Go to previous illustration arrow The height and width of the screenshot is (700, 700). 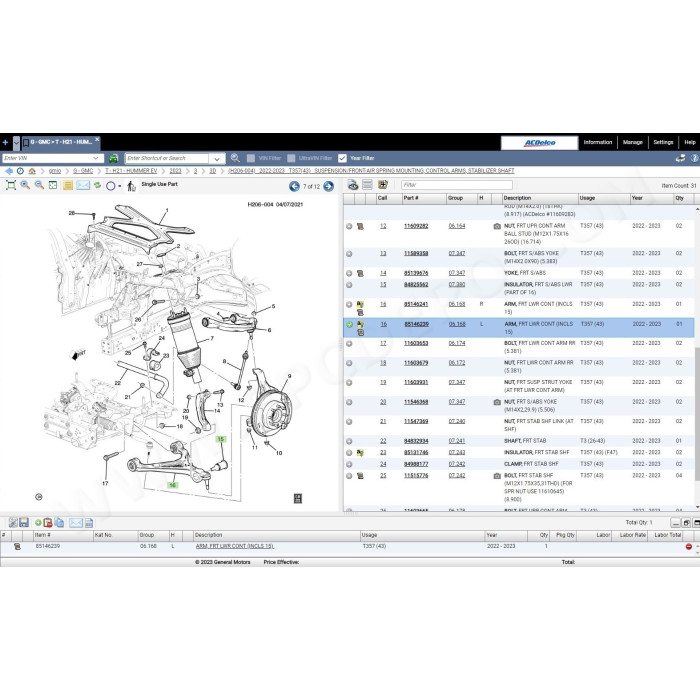tap(294, 186)
